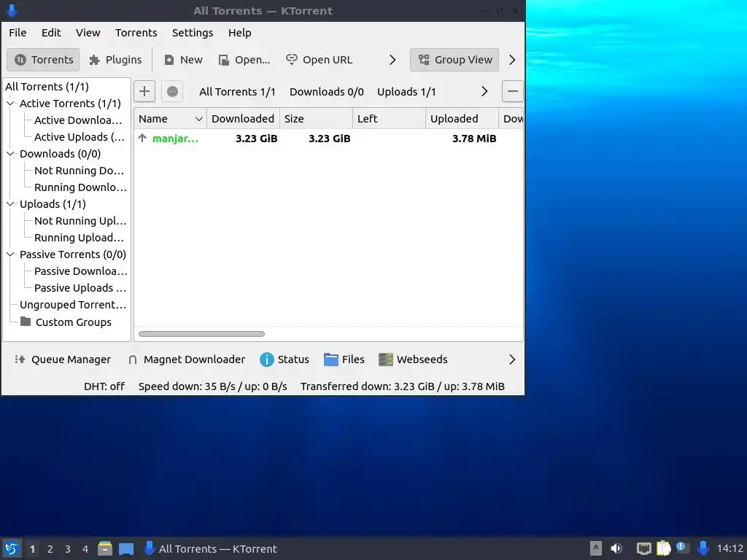Select Running Upload... item
747x560 pixels.
tap(79, 238)
